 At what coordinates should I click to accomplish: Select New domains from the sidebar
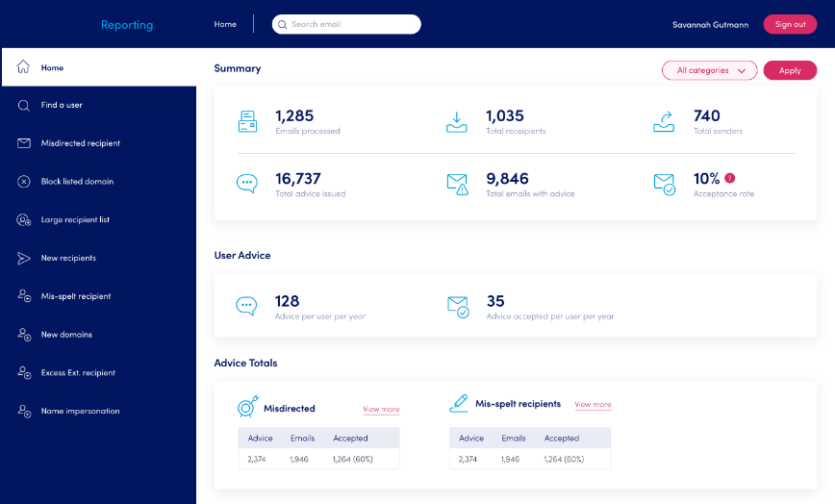click(66, 335)
